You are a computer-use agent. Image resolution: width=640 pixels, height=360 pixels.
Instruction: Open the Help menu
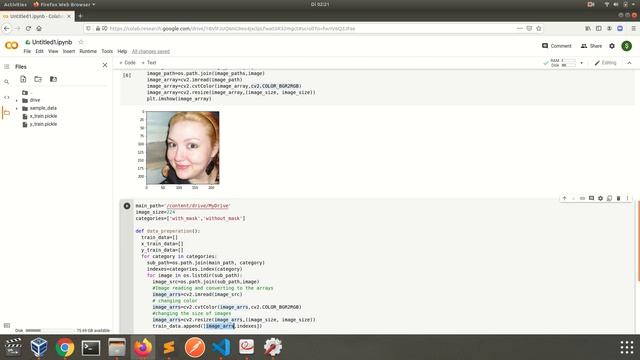point(122,51)
